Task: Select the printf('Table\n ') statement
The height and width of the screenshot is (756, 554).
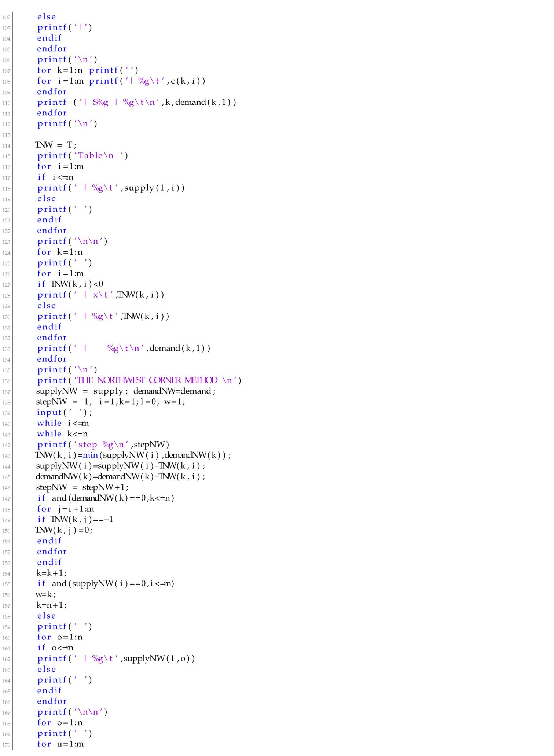Action: 83,156
